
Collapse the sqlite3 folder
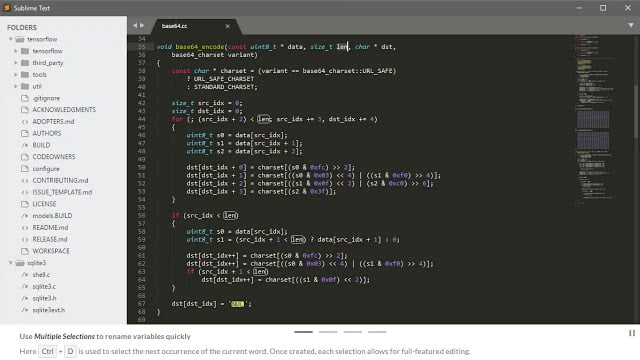(11, 263)
